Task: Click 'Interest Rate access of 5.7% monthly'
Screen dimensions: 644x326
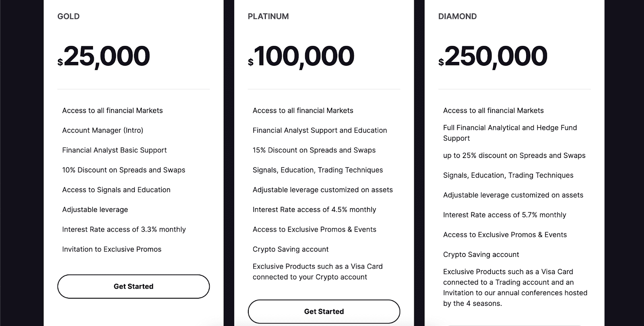Action: [x=504, y=215]
